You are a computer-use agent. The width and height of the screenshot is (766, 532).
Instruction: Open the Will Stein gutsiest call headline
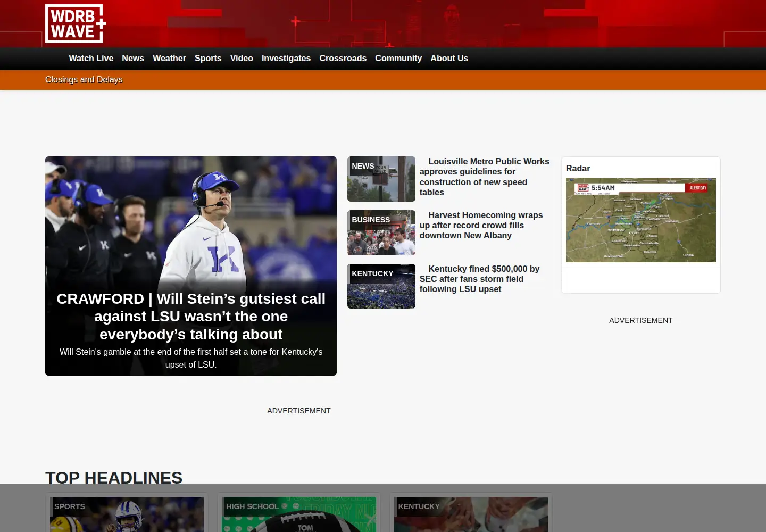click(191, 317)
